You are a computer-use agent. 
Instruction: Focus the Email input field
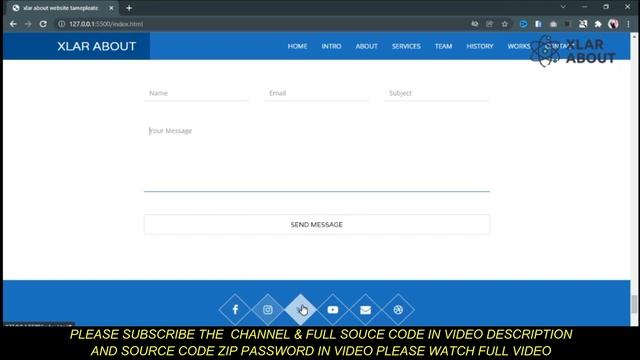317,93
